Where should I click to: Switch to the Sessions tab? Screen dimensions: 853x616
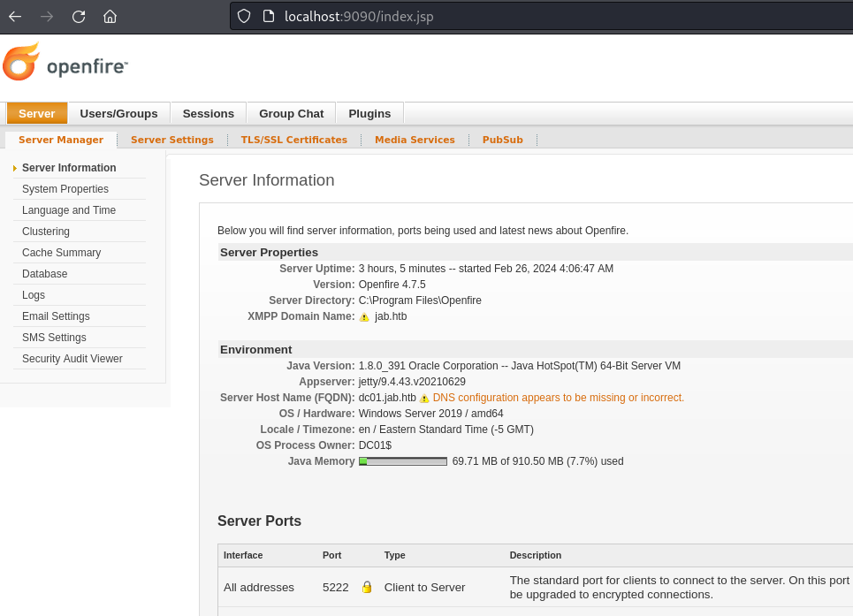coord(209,114)
